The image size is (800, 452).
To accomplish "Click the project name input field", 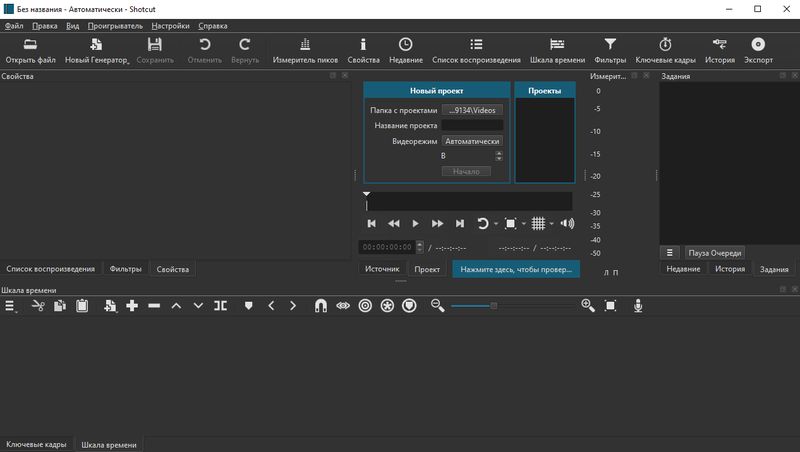I will pyautogui.click(x=472, y=126).
